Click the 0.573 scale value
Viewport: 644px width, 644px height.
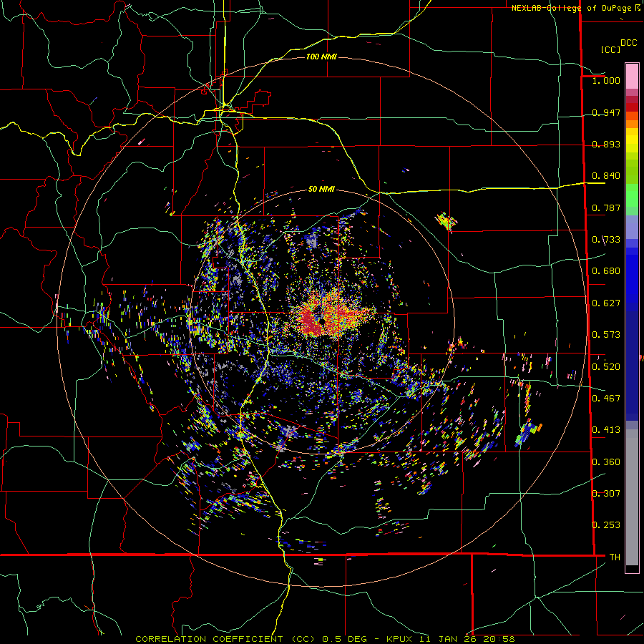(x=606, y=335)
